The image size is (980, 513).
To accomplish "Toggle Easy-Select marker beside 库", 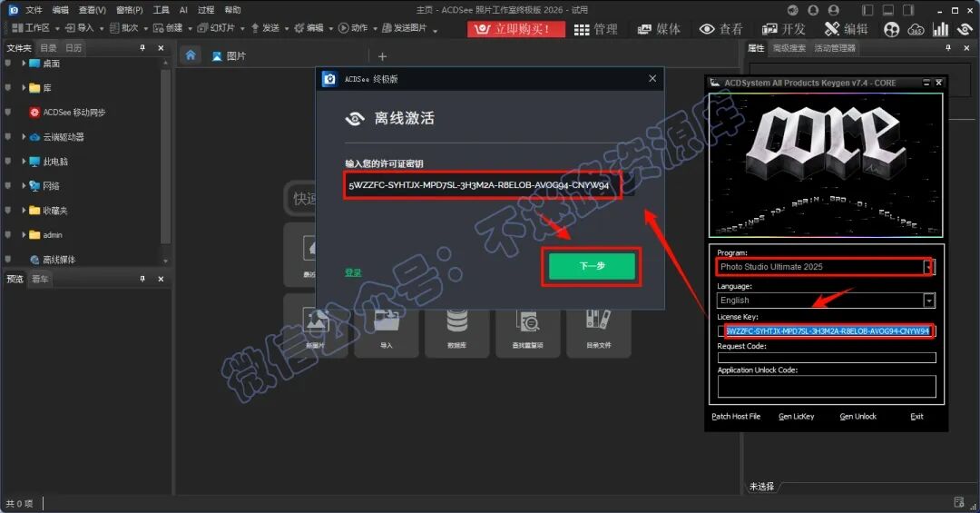I will (x=8, y=88).
